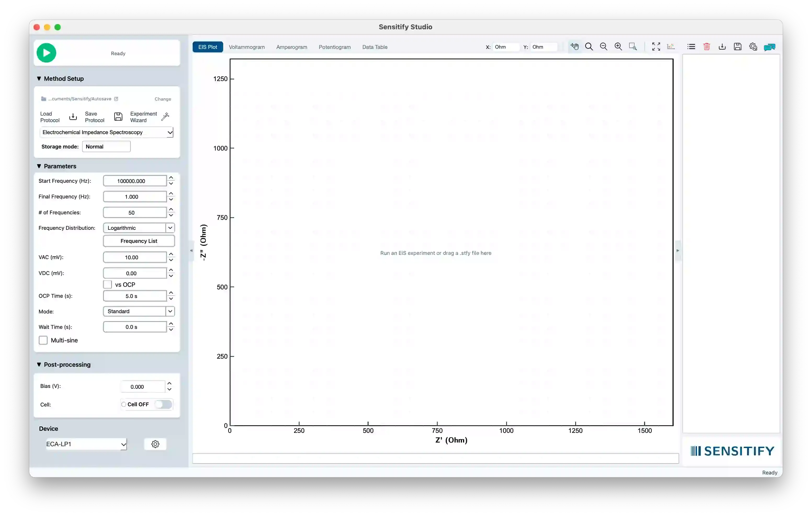The width and height of the screenshot is (812, 516).
Task: Collapse the Post-processing section
Action: [x=39, y=365]
